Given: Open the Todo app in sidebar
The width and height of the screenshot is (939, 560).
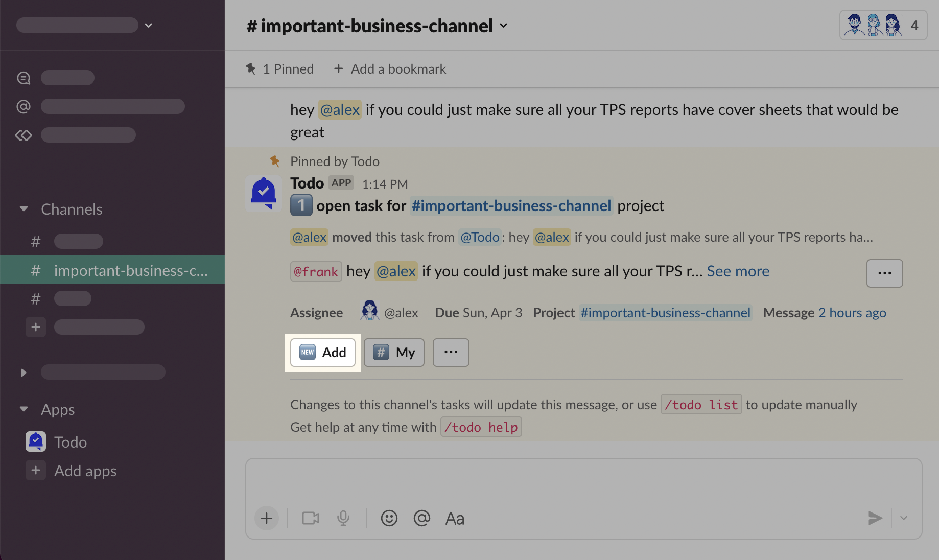Looking at the screenshot, I should [x=70, y=442].
